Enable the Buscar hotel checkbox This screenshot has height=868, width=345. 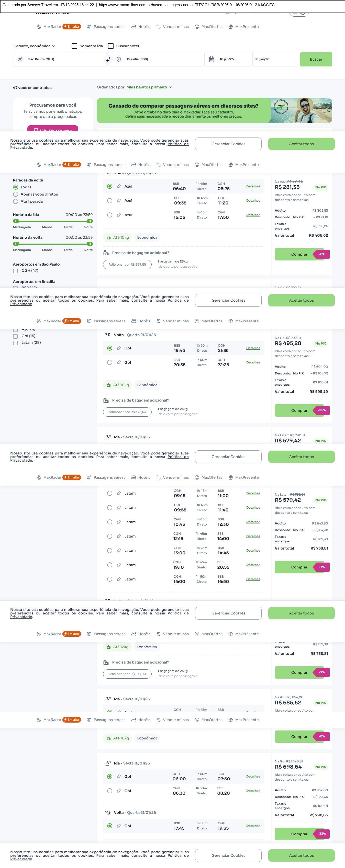(x=111, y=46)
